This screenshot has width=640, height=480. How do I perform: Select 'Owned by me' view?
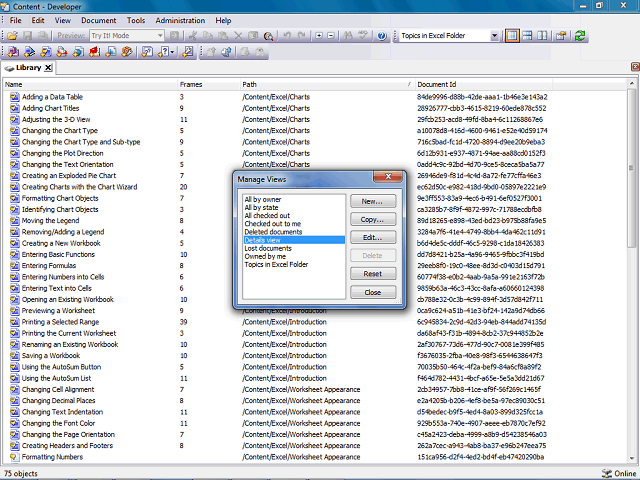[x=265, y=256]
